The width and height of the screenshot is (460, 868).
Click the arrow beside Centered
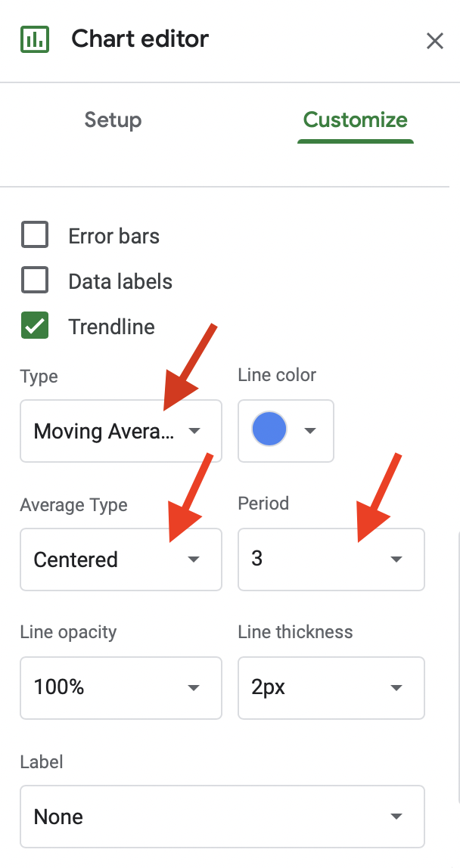[x=194, y=560]
